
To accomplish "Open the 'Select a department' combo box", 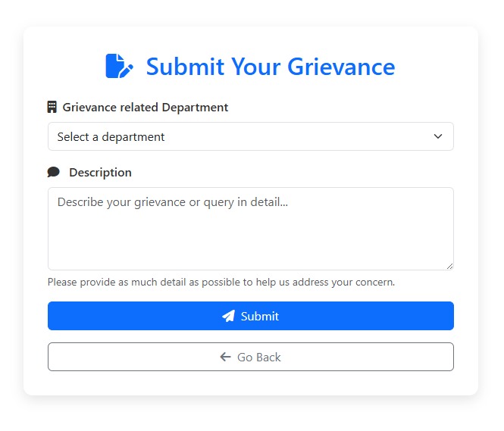I will pos(250,137).
